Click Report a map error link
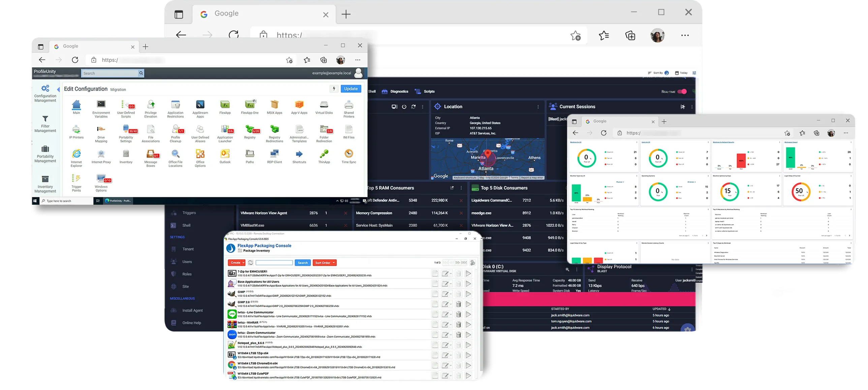868x390 pixels. [x=532, y=178]
